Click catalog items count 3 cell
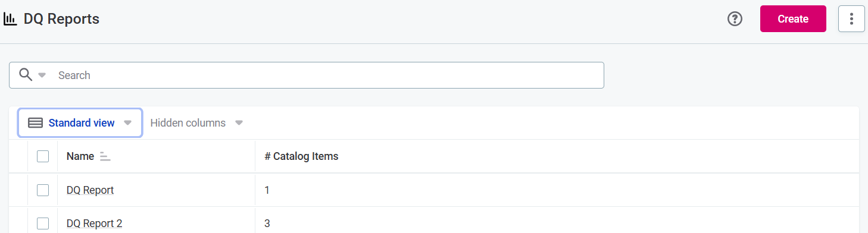The image size is (868, 233). (267, 223)
